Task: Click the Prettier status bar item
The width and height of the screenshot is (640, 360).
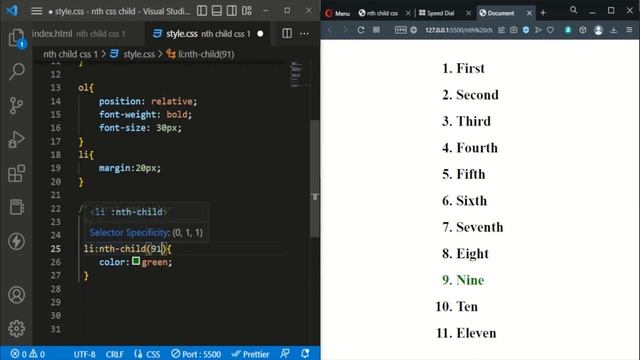Action: (250, 353)
